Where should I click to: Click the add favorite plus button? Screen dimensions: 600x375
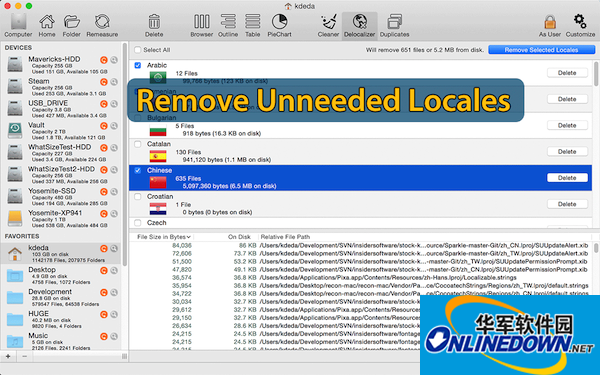click(8, 356)
